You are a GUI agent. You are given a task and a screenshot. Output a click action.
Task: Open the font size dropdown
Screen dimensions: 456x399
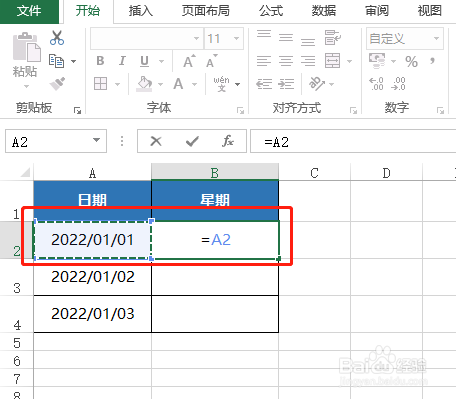click(x=236, y=39)
